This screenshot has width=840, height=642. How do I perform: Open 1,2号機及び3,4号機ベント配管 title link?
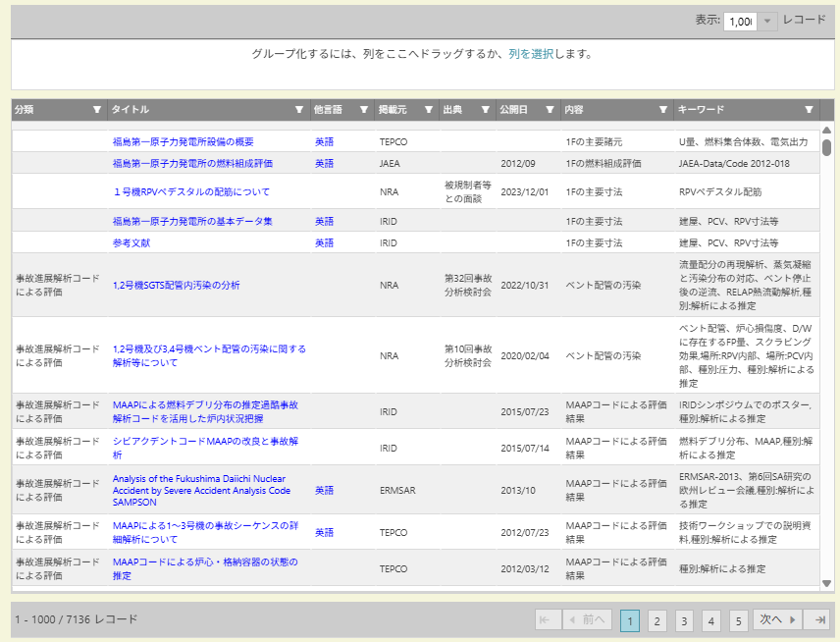209,355
